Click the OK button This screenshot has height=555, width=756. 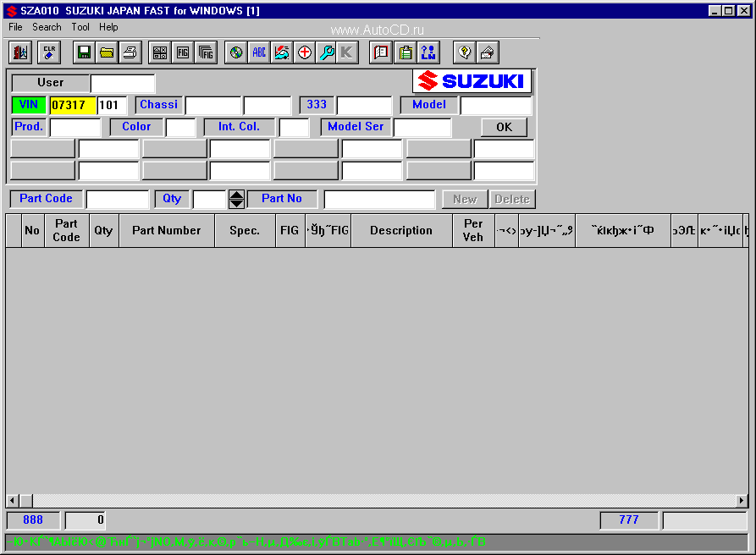point(505,127)
